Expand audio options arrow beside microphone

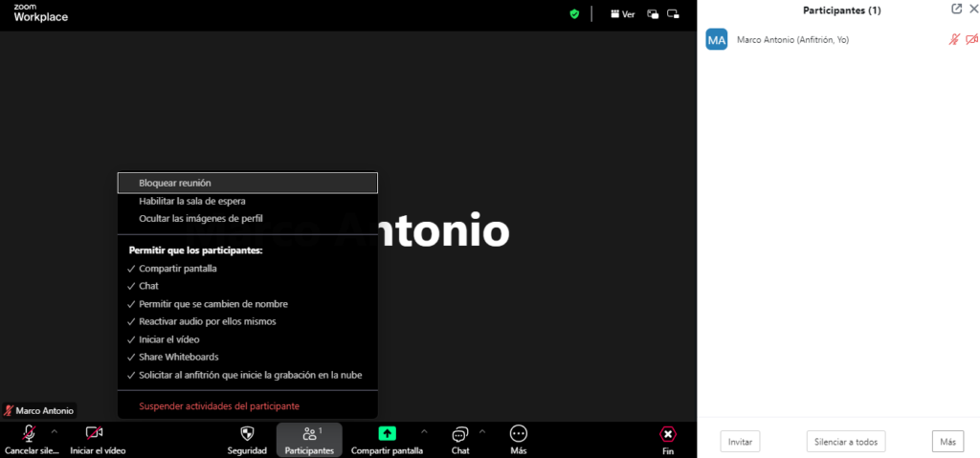55,431
